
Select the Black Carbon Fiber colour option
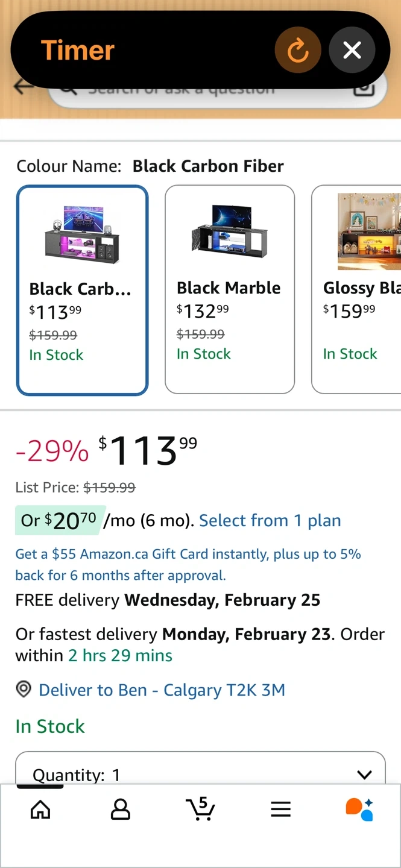pos(82,290)
